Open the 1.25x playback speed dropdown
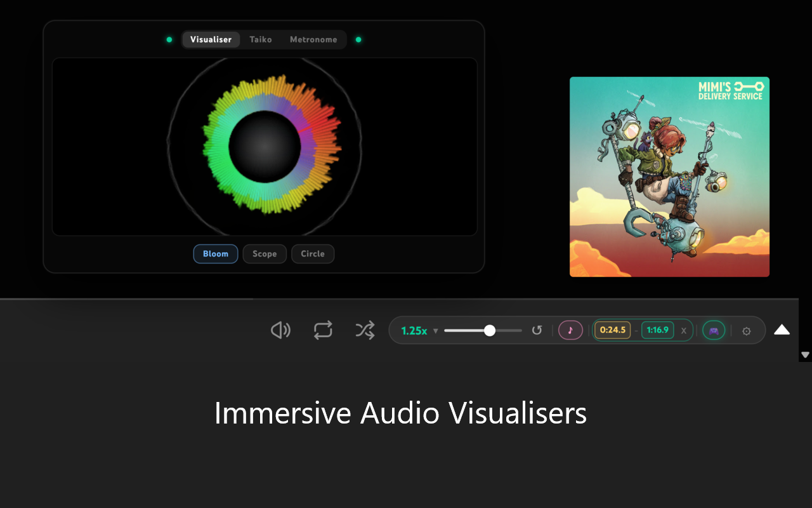The image size is (812, 508). coord(419,330)
